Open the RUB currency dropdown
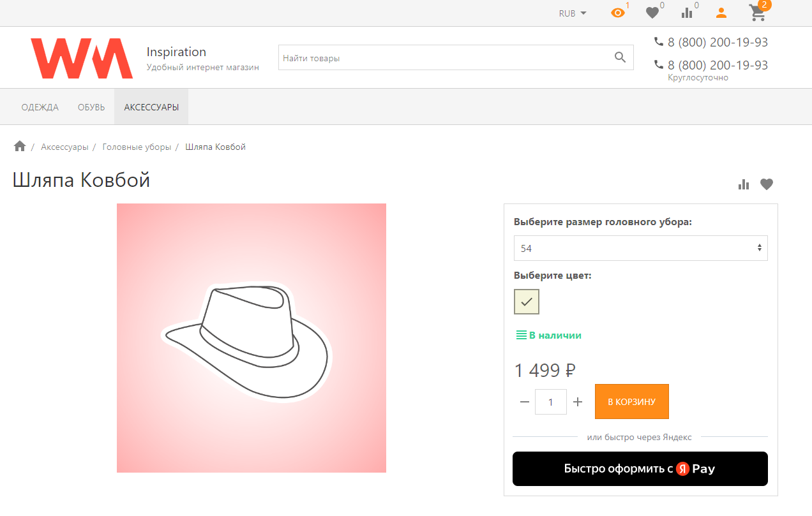The height and width of the screenshot is (516, 812). pos(573,13)
